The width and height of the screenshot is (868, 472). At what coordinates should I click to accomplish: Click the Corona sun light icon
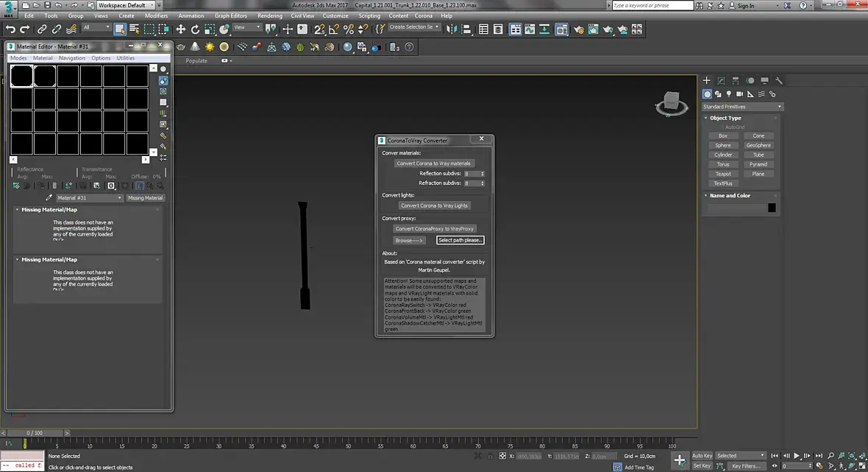coord(209,47)
